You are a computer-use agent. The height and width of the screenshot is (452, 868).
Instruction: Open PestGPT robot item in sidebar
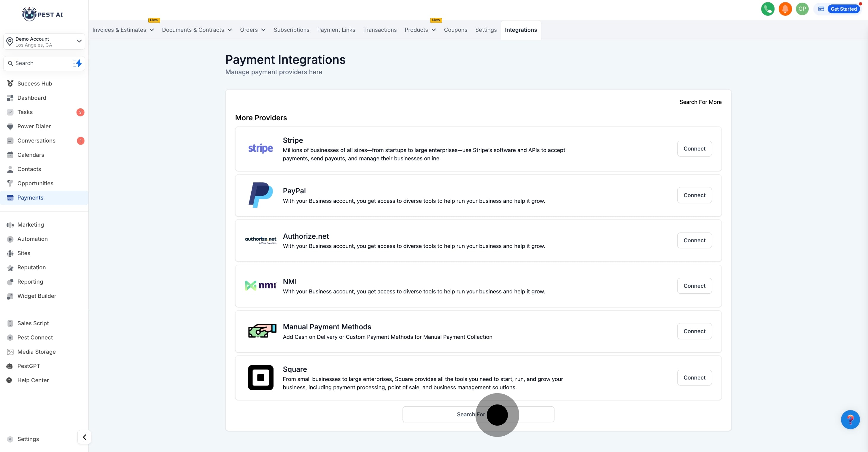[28, 366]
